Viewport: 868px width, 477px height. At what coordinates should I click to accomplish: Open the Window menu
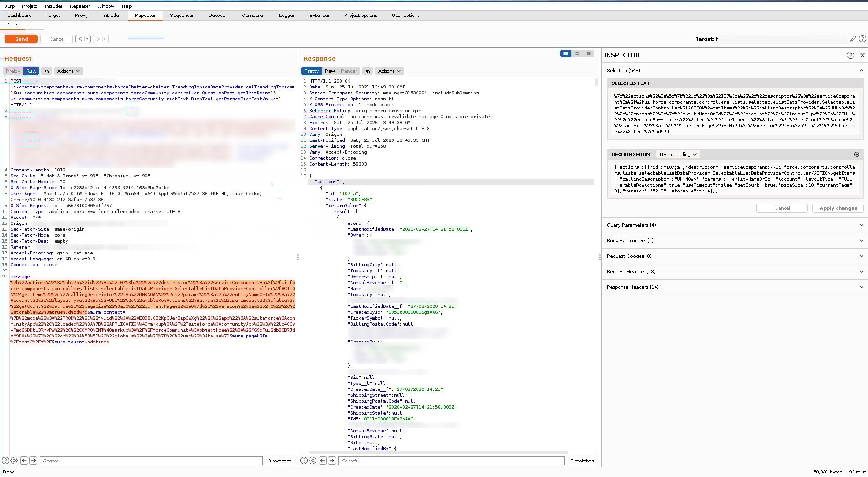point(106,6)
